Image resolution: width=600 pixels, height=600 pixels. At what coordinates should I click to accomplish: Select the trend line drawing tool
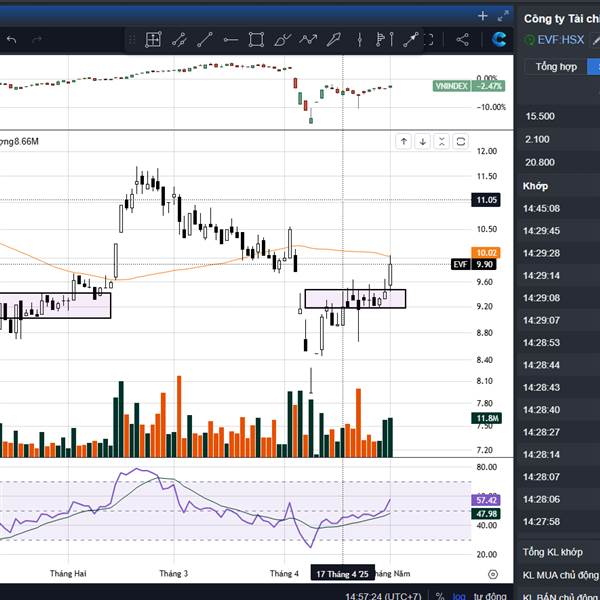pyautogui.click(x=205, y=39)
